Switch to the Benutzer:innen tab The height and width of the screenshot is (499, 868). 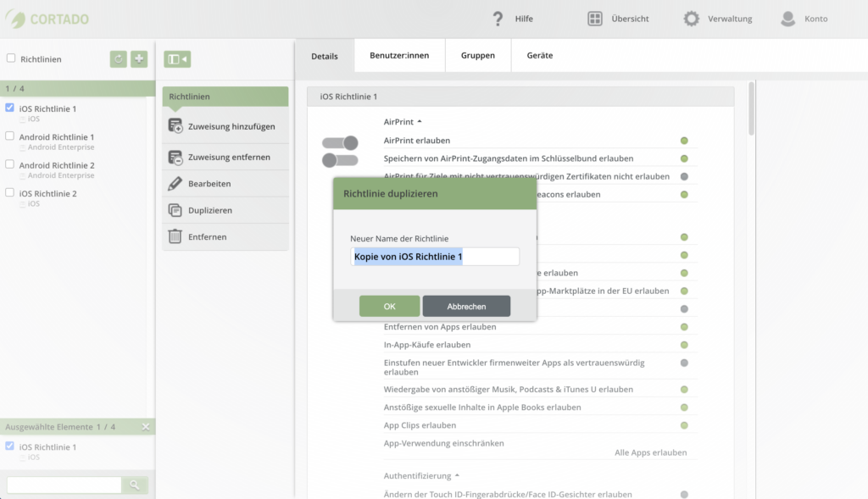[399, 55]
